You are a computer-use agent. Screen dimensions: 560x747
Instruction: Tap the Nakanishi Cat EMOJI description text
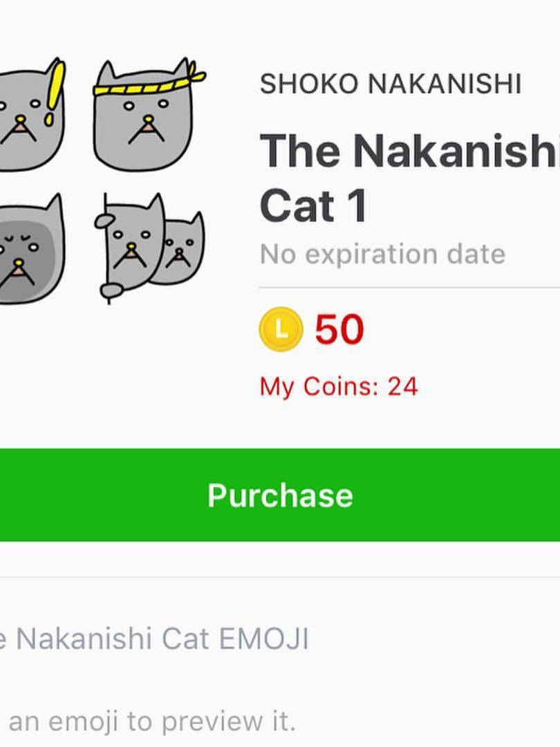(156, 639)
